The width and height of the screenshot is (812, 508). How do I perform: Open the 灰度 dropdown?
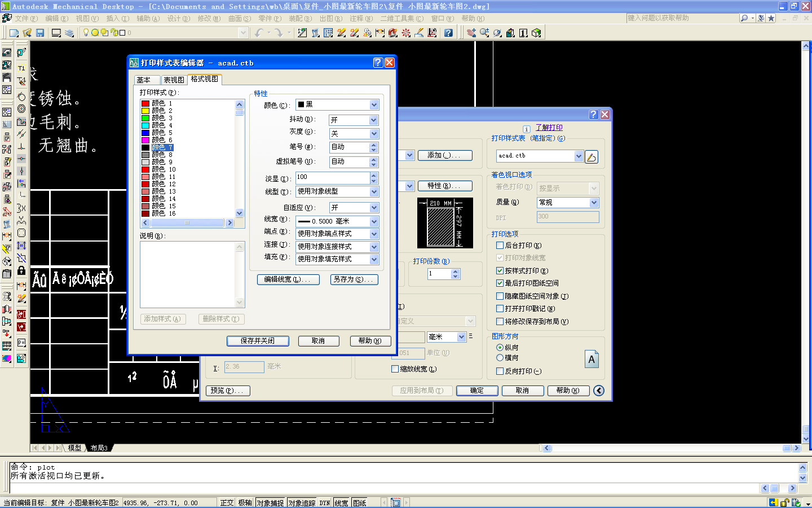(x=354, y=134)
